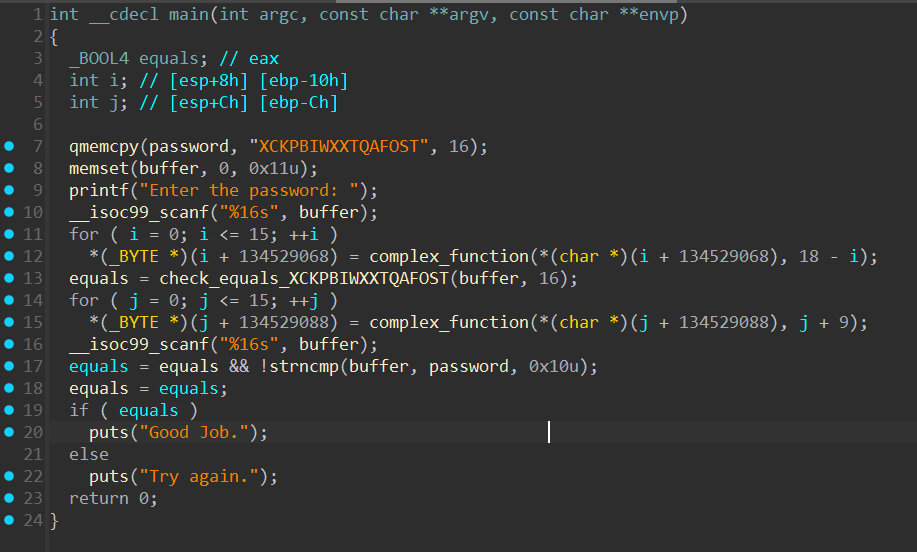
Task: Open check_equals_XCKPBIWXXTQAFOST function call
Action: 304,278
